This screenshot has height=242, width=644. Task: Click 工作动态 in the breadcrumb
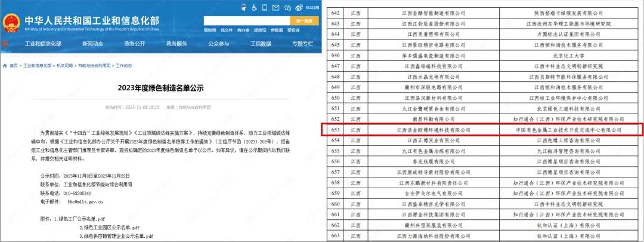tap(123, 66)
